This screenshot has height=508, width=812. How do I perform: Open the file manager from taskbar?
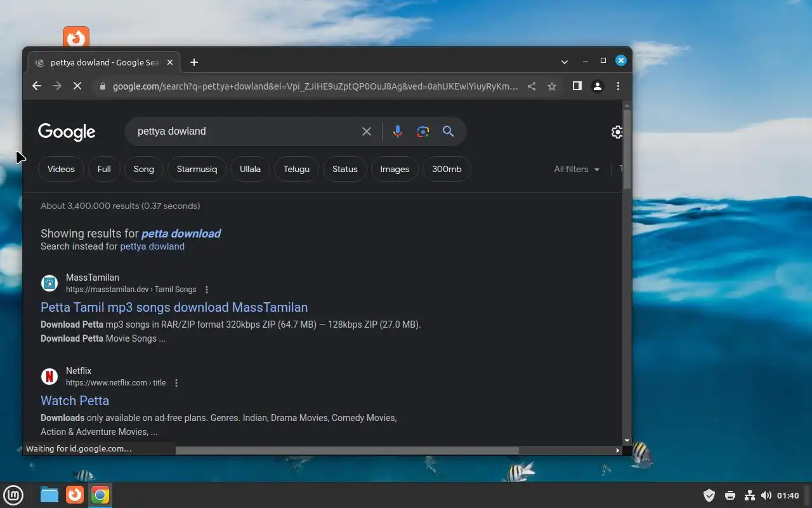[x=49, y=495]
